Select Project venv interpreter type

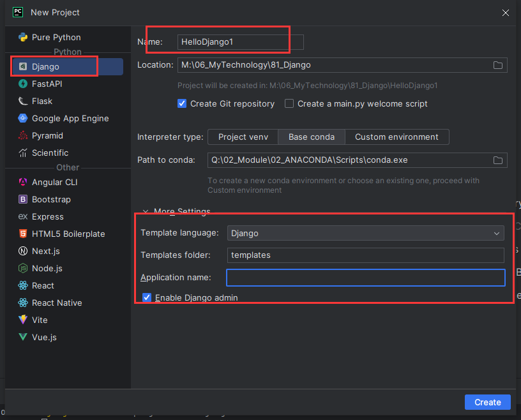(243, 137)
